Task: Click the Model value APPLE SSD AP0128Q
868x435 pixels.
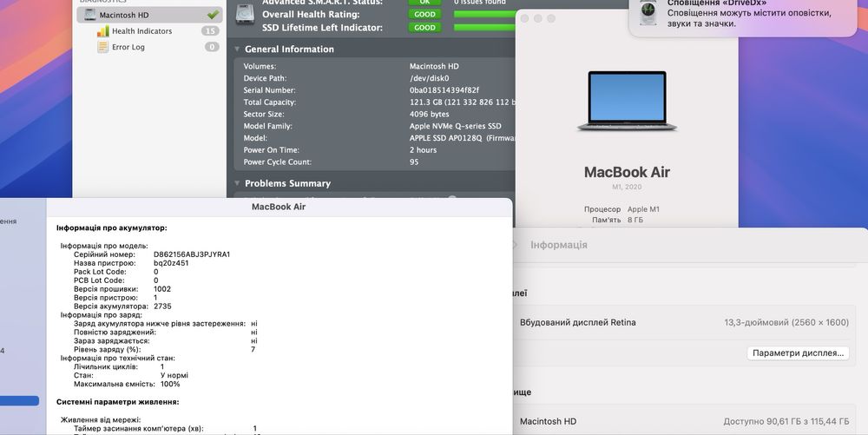Action: [x=463, y=138]
